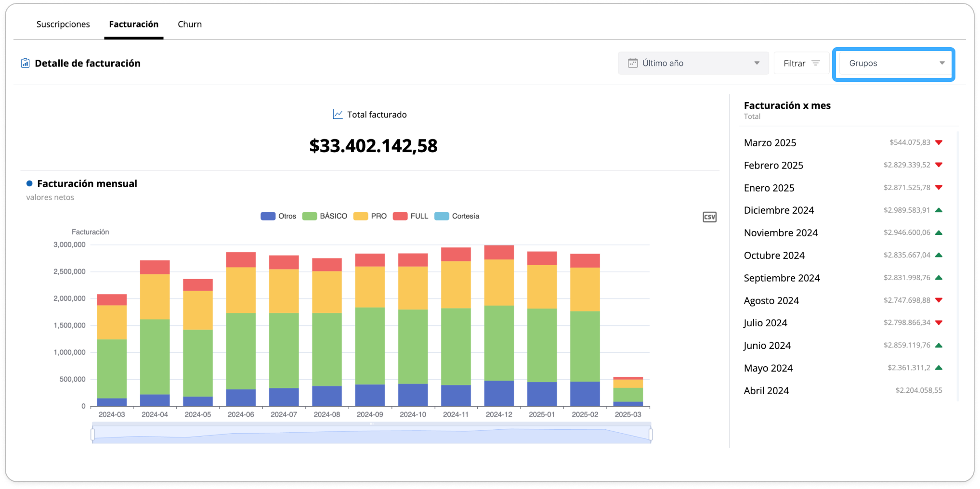Toggle the Otros legend series
Image resolution: width=980 pixels, height=489 pixels.
pos(278,216)
